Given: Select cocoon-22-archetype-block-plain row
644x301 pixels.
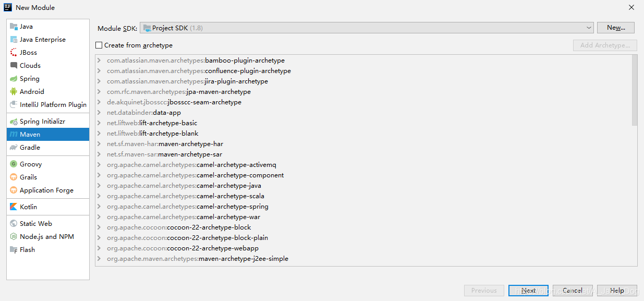Looking at the screenshot, I should 363,238.
